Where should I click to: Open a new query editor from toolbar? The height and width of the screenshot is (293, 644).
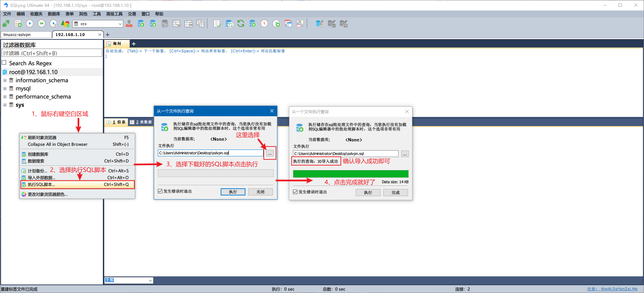tap(18, 23)
